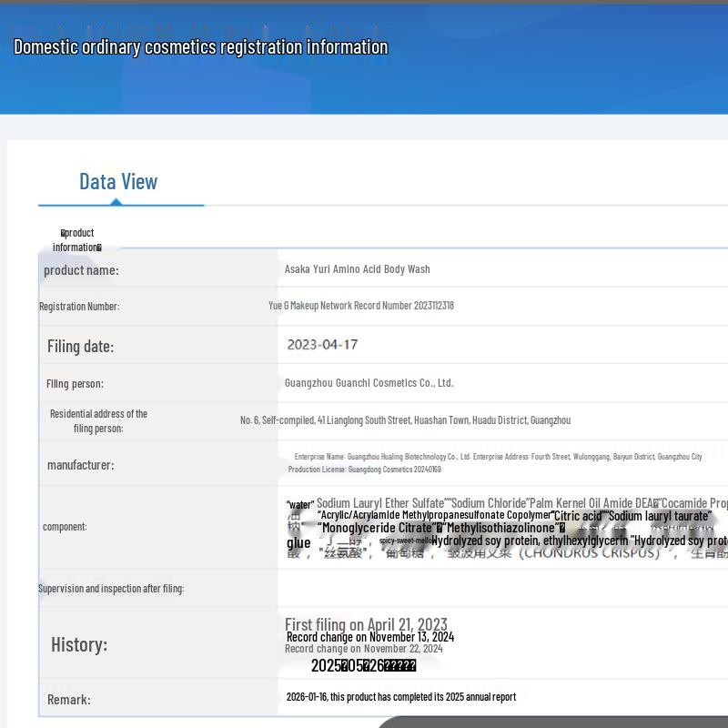
Task: Click the History row label
Action: [x=79, y=644]
